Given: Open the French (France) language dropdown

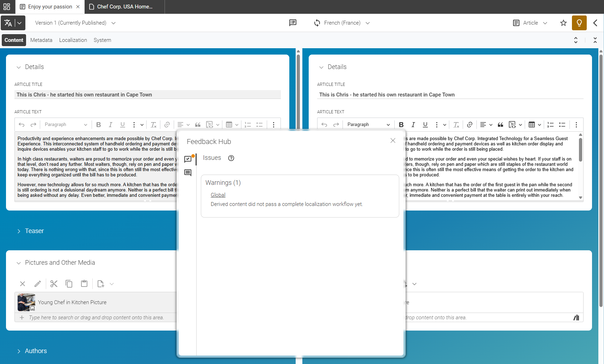Looking at the screenshot, I should (x=342, y=23).
